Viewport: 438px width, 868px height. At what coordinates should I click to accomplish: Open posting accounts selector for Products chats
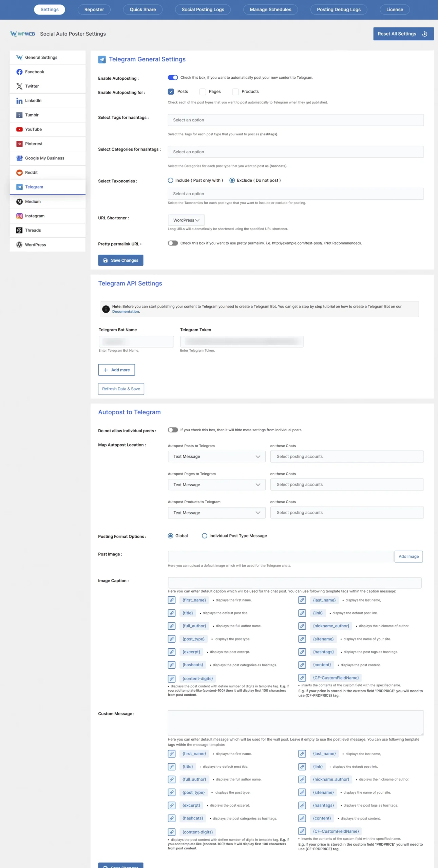[347, 513]
